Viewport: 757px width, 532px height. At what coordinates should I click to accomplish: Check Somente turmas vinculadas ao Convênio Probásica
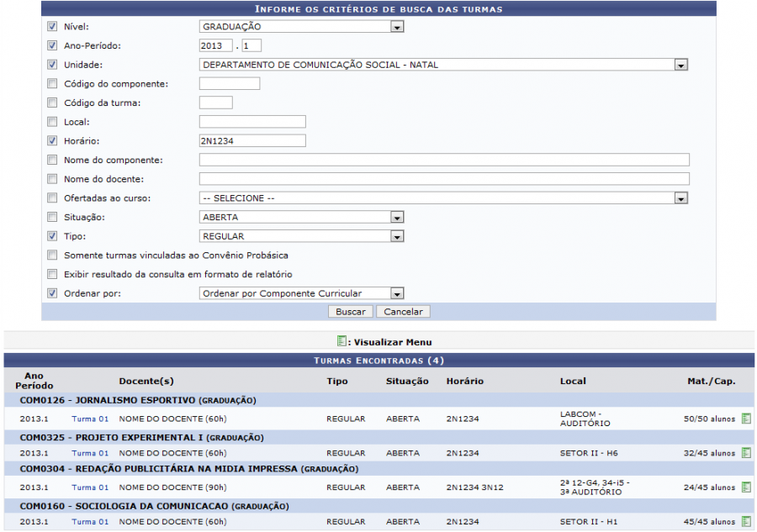point(52,255)
